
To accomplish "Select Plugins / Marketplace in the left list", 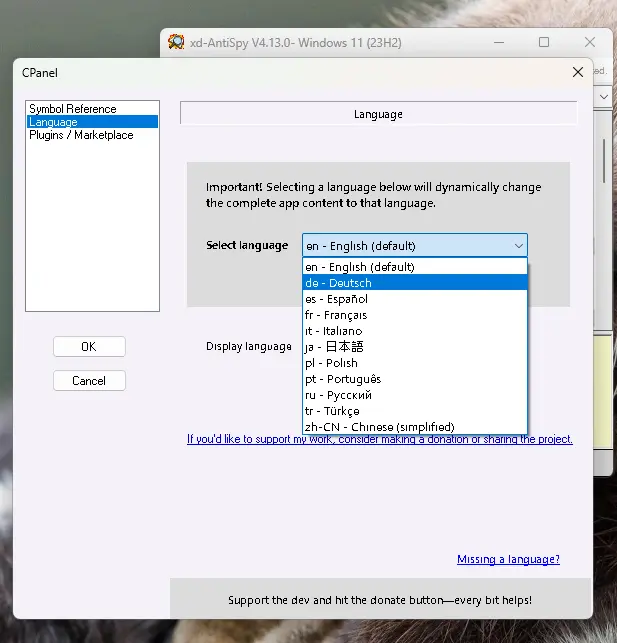I will click(81, 135).
